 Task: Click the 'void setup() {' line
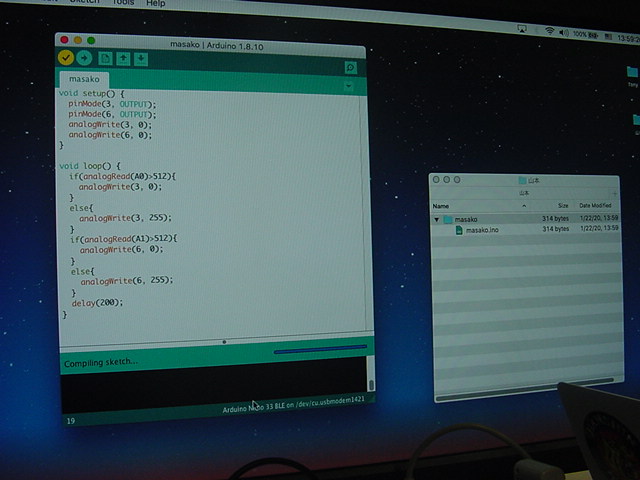tap(91, 93)
